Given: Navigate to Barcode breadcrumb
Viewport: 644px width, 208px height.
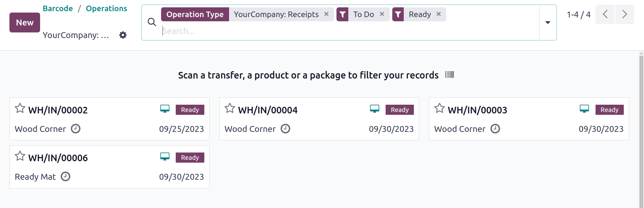Looking at the screenshot, I should coord(58,8).
